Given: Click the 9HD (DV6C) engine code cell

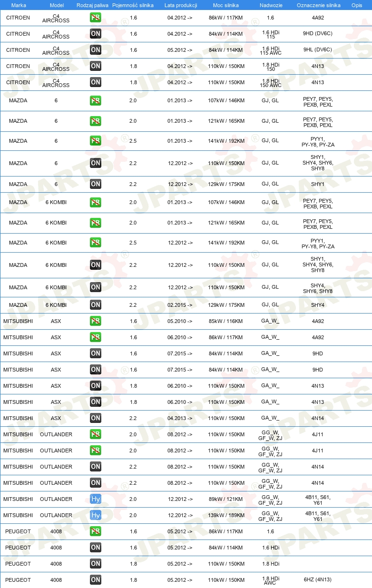Looking at the screenshot, I should pos(318,33).
